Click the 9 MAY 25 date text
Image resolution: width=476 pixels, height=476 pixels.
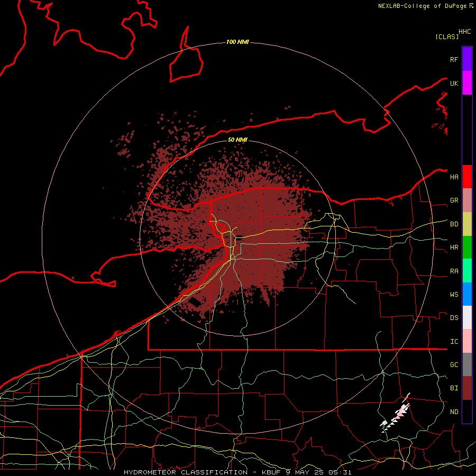tap(305, 472)
